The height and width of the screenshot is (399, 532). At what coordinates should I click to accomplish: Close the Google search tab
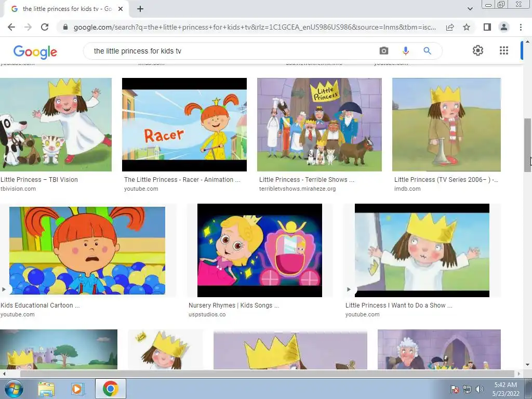point(121,9)
